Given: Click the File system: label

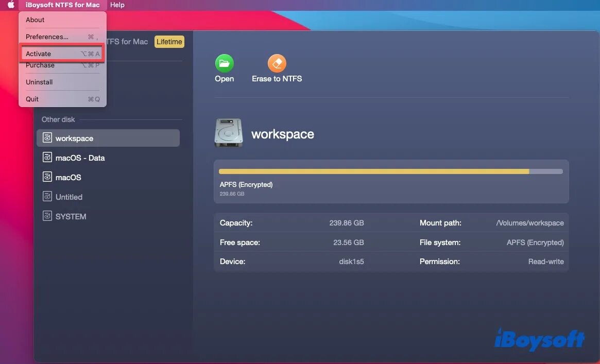Looking at the screenshot, I should (x=440, y=242).
